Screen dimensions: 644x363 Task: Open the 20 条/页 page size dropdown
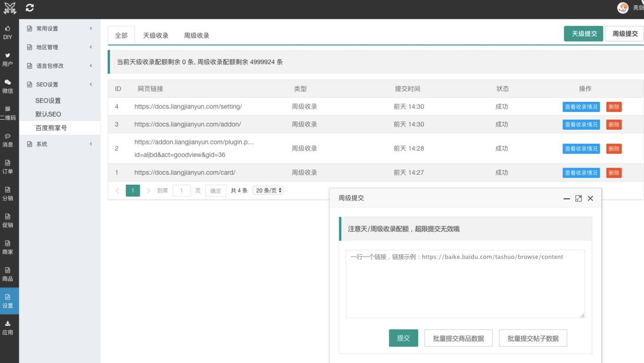(x=268, y=190)
